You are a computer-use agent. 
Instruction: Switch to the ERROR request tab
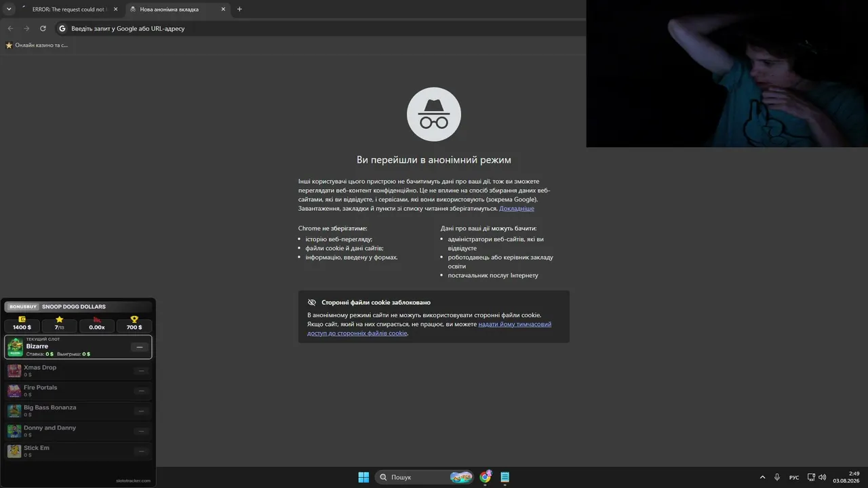tap(71, 9)
